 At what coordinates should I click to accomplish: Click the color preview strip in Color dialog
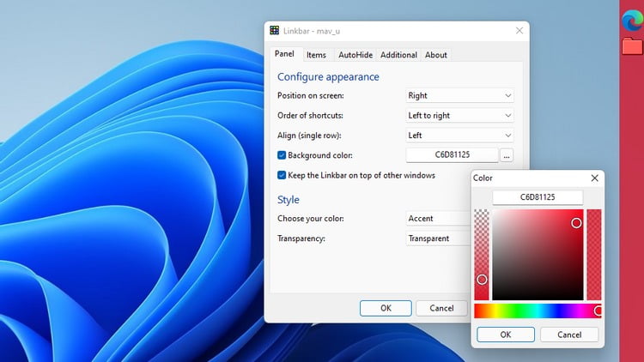coord(594,255)
